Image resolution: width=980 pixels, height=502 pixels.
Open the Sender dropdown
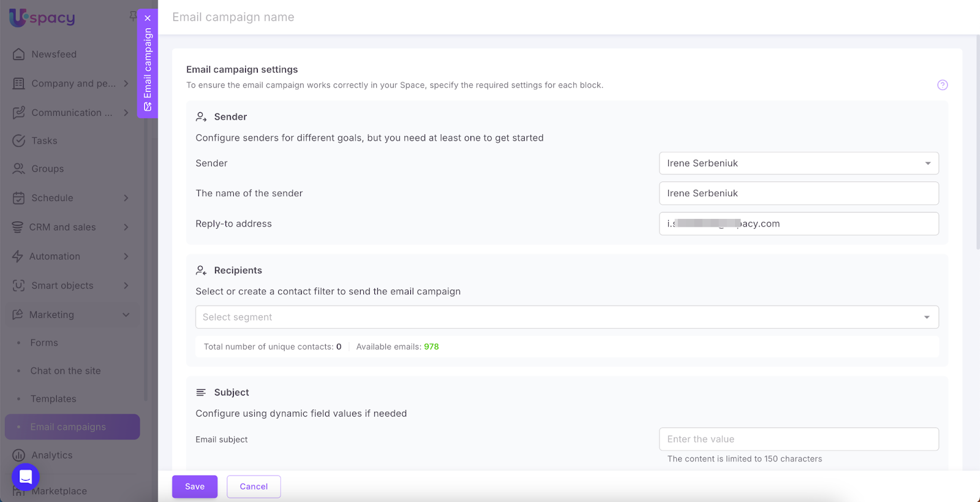tap(798, 164)
